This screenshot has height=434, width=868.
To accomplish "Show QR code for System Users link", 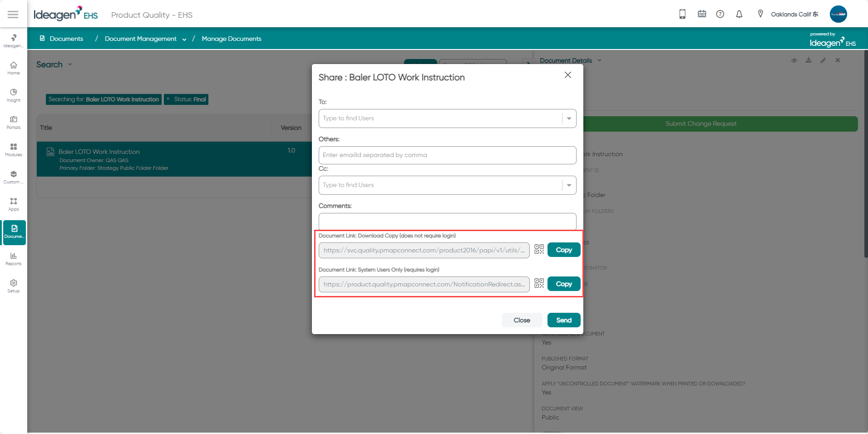I will [539, 283].
